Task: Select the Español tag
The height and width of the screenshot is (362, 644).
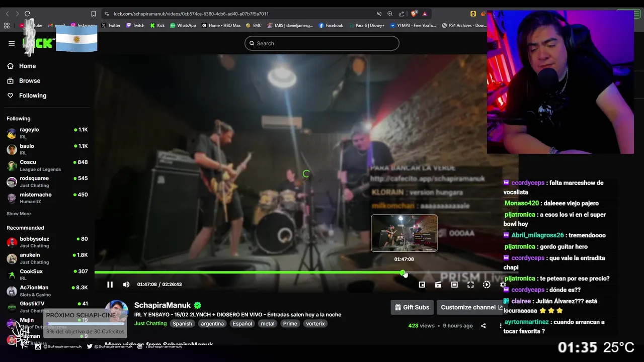Action: [x=242, y=324]
